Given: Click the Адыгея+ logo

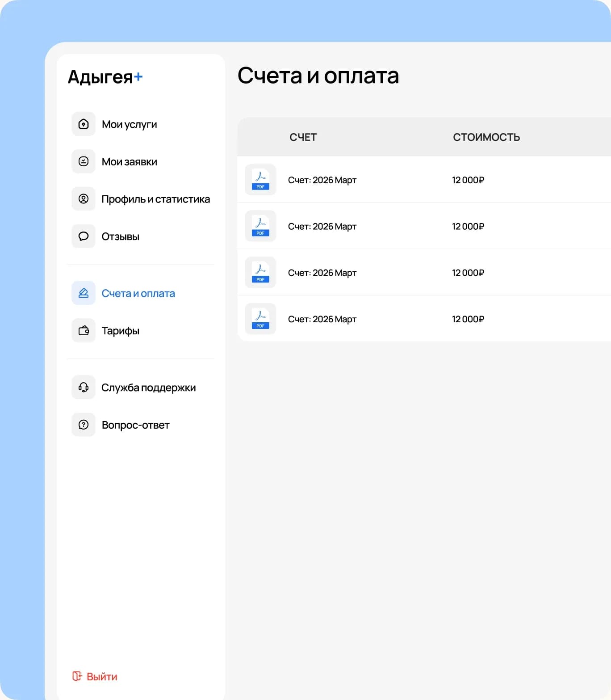Looking at the screenshot, I should coord(105,77).
